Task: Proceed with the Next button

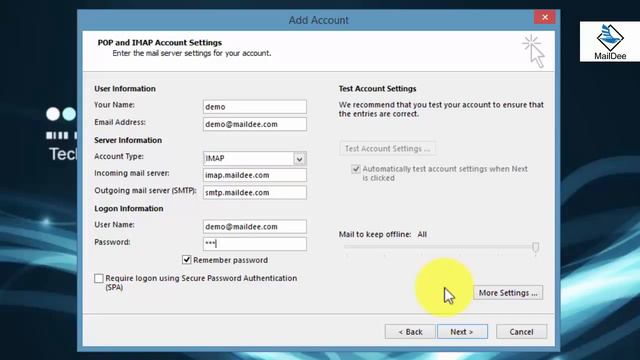Action: [462, 332]
